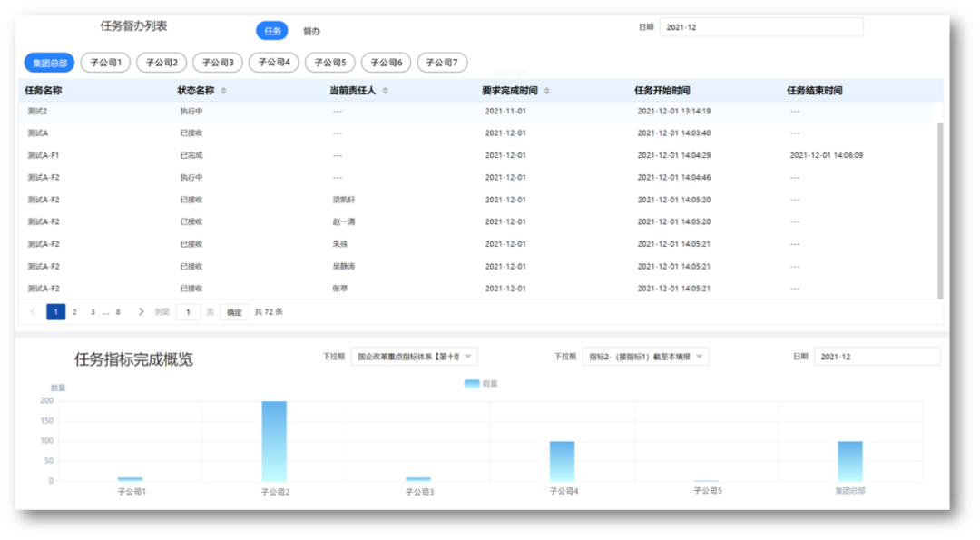Click page jump number input
The height and width of the screenshot is (540, 980).
pos(188,312)
